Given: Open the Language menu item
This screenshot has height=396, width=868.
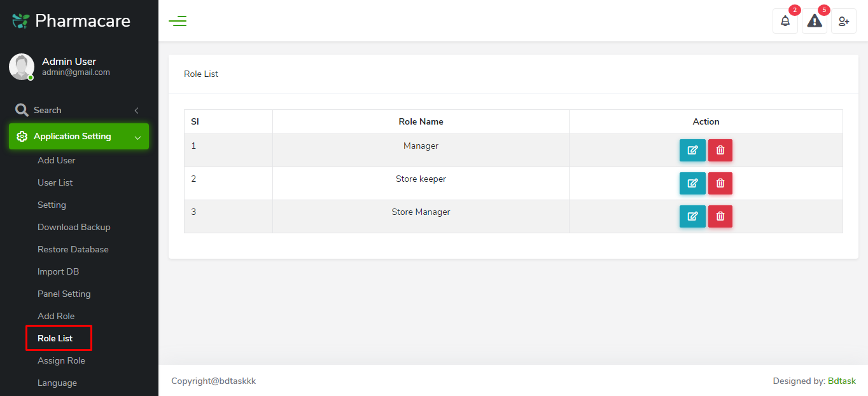Looking at the screenshot, I should tap(57, 383).
